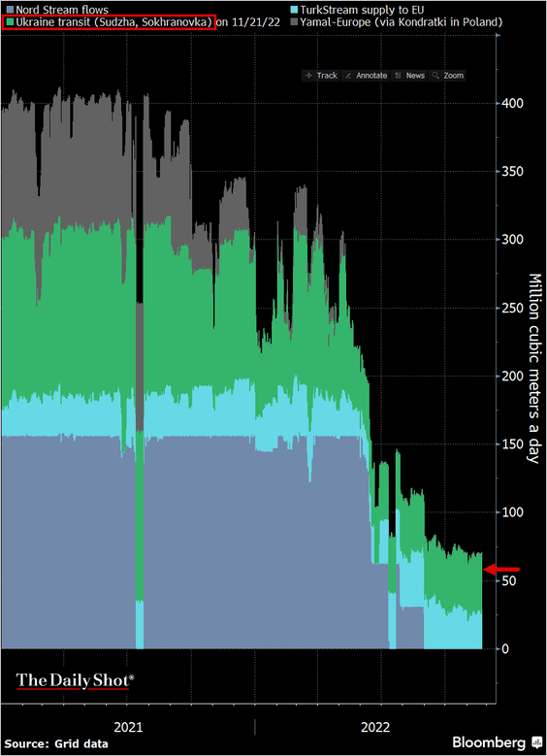This screenshot has width=547, height=756.
Task: Click the Nord Stream flows color swatch
Action: tap(10, 9)
